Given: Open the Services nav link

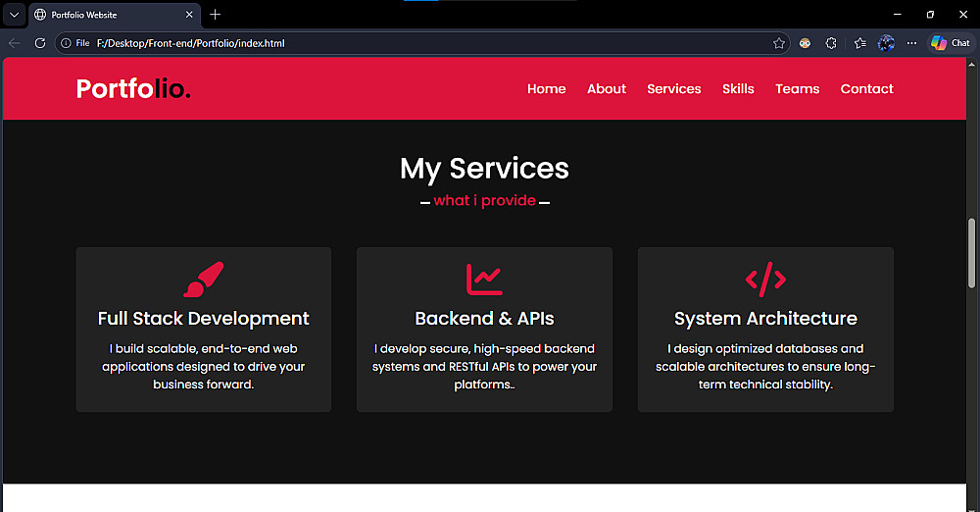Looking at the screenshot, I should point(674,89).
